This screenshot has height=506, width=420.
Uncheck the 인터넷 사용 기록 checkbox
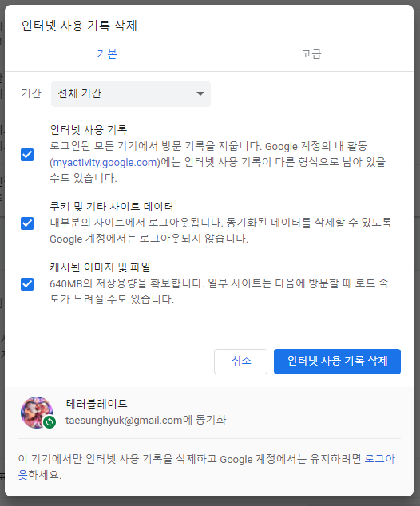(x=27, y=155)
